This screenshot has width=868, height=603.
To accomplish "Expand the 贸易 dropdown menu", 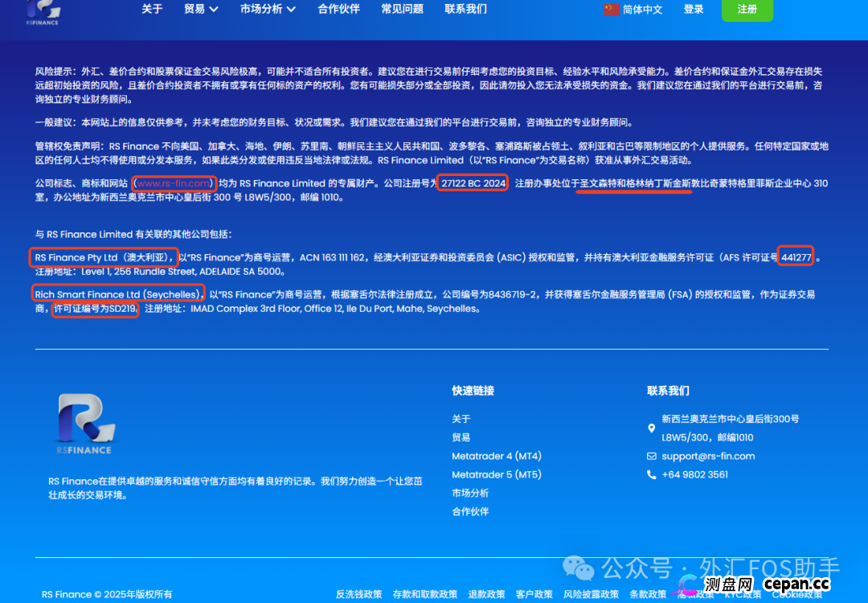I will 200,10.
